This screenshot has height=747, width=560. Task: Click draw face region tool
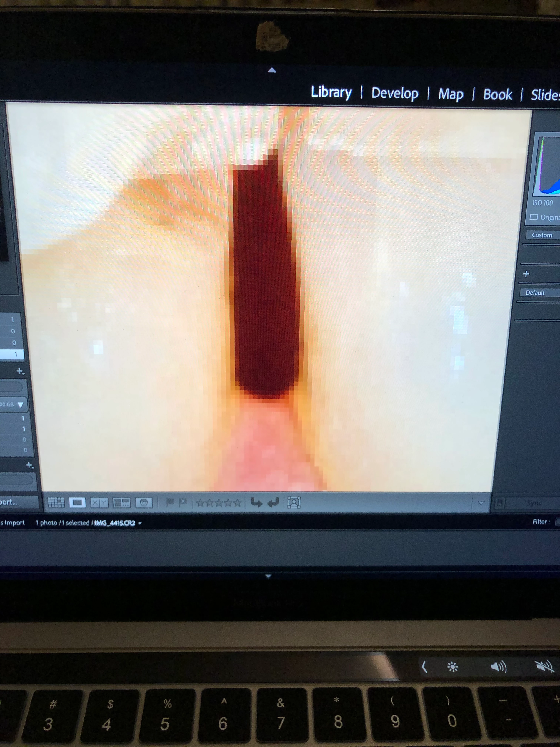pyautogui.click(x=294, y=503)
